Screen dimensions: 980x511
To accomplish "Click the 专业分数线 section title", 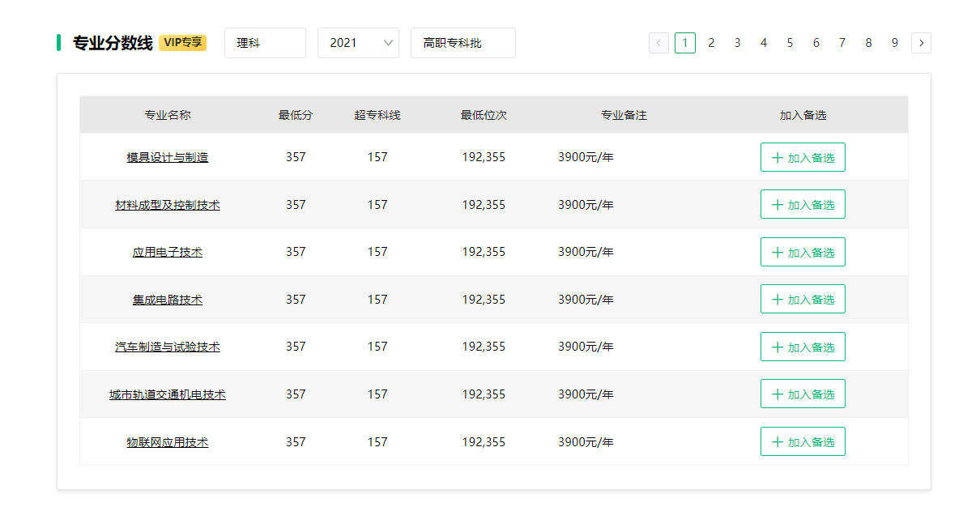I will tap(113, 43).
